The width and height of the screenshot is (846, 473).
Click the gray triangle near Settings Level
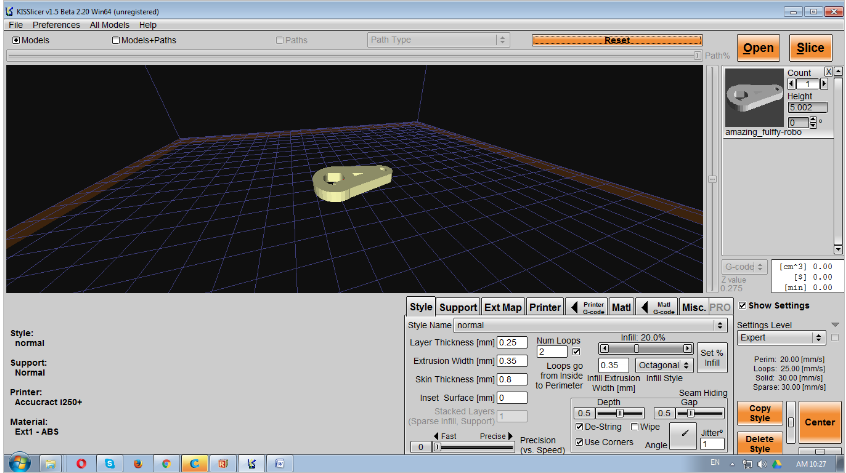pos(835,325)
